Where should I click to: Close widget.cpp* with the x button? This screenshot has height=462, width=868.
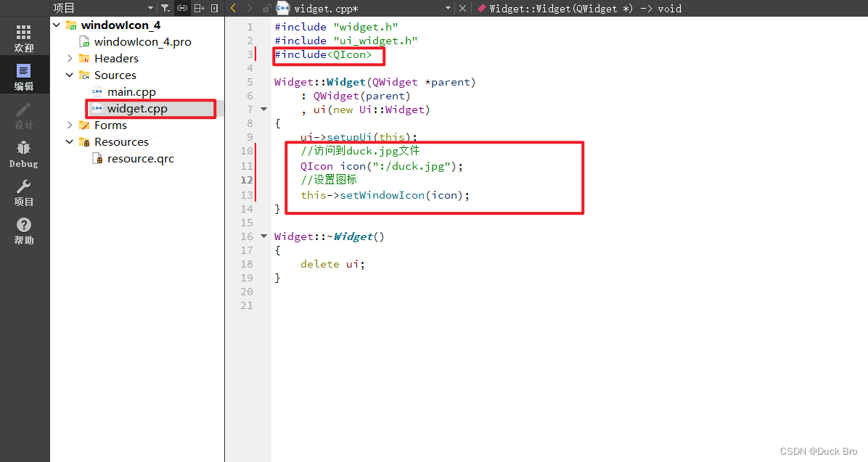pyautogui.click(x=463, y=8)
